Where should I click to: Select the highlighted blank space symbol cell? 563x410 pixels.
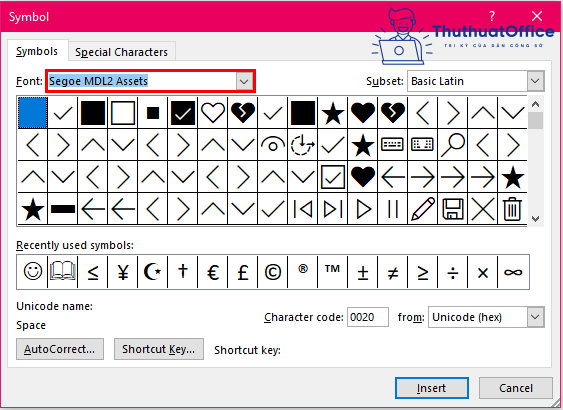pos(33,113)
